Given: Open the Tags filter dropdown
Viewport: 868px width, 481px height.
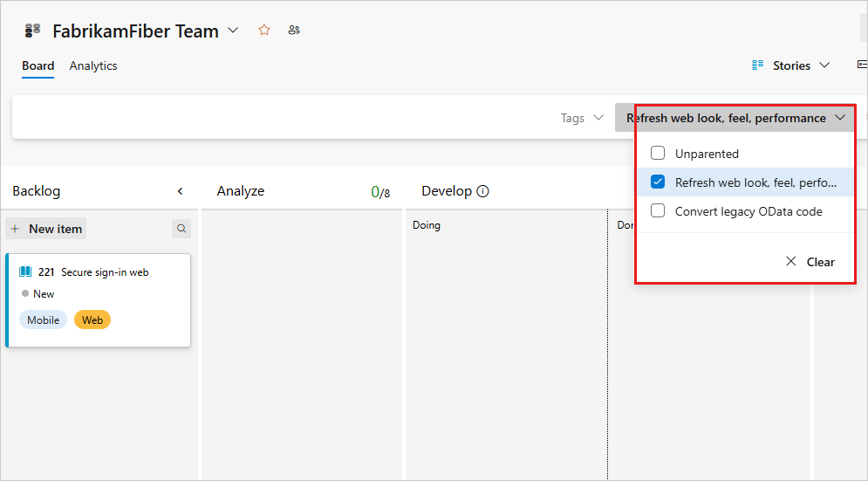Looking at the screenshot, I should tap(581, 118).
